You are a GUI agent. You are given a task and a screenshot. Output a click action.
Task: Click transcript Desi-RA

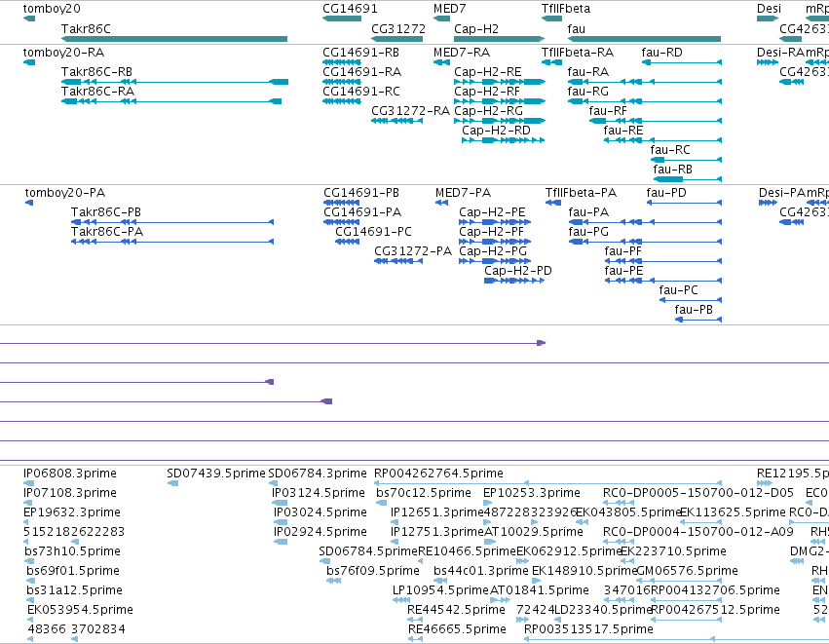781,53
